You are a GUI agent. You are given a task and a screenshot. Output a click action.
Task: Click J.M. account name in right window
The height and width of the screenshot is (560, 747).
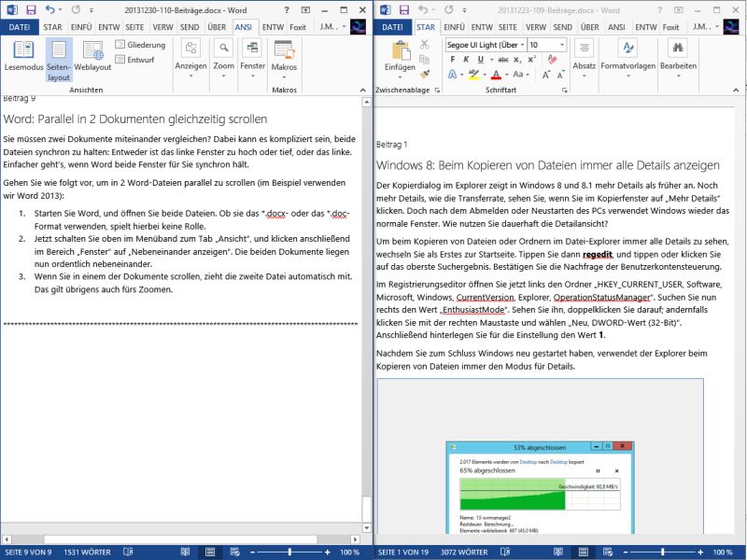click(701, 27)
